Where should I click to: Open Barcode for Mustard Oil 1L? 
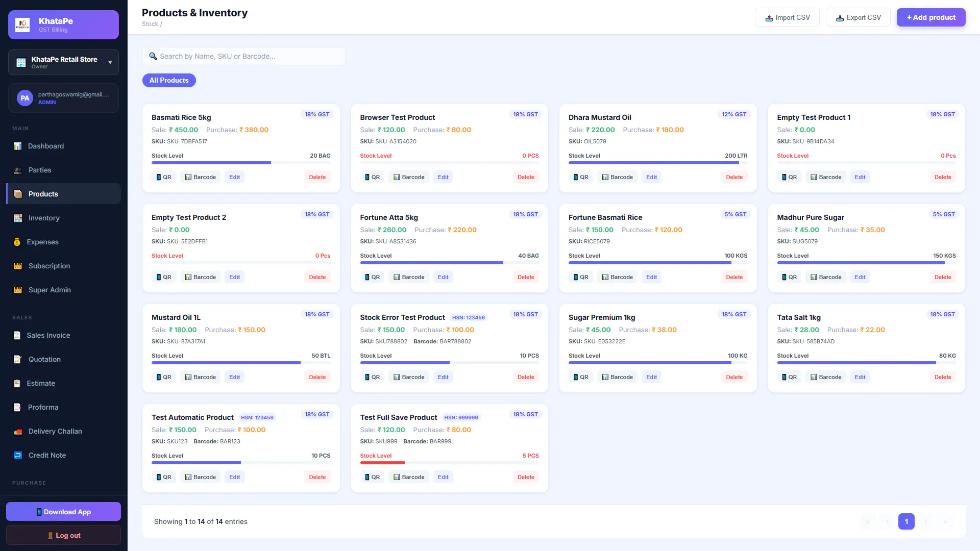tap(201, 377)
